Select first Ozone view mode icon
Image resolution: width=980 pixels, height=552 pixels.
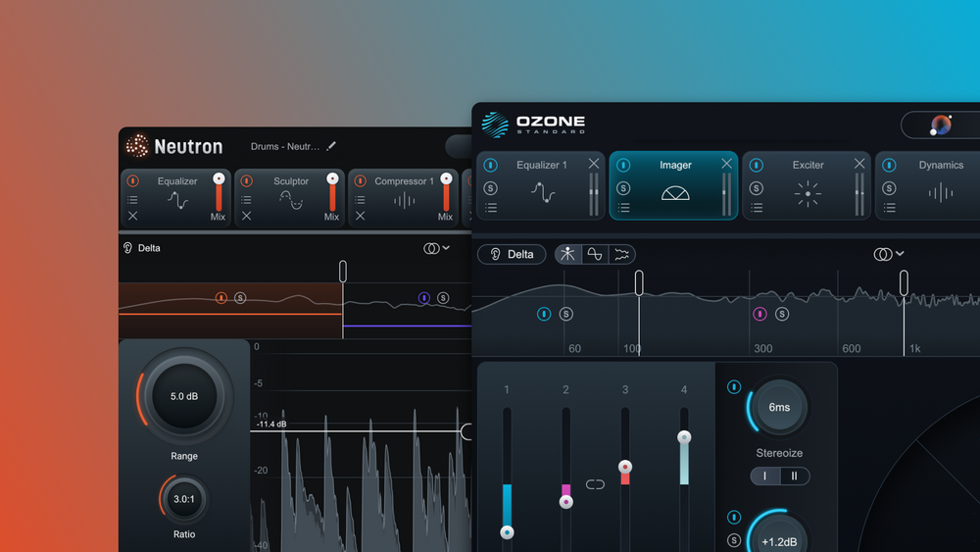567,254
